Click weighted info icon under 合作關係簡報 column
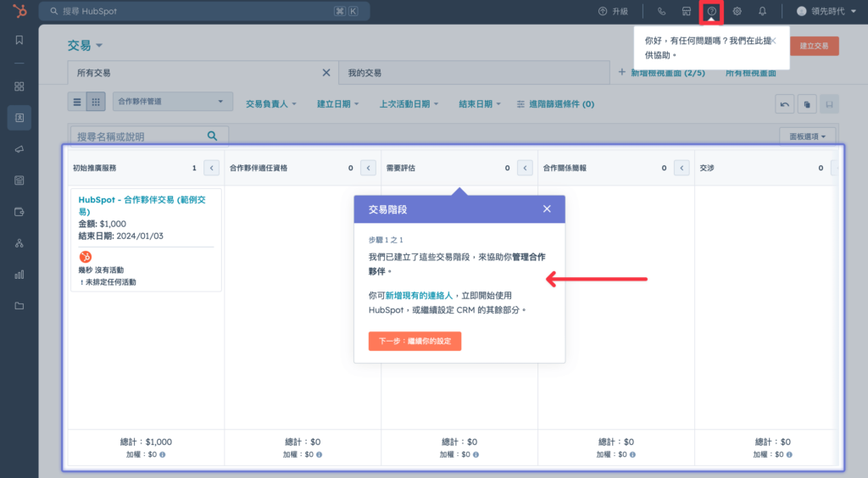Image resolution: width=868 pixels, height=478 pixels. point(632,455)
